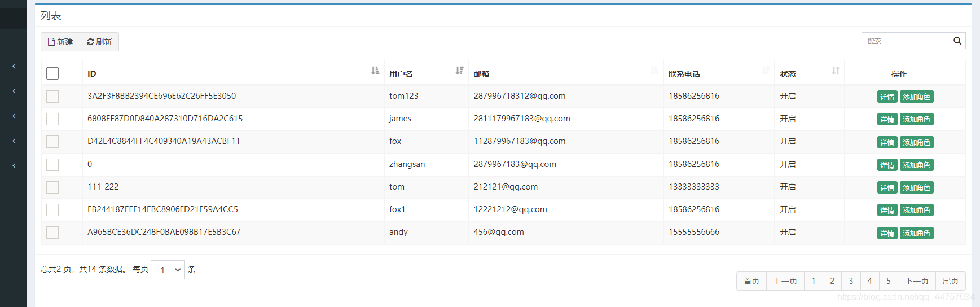This screenshot has width=980, height=307.
Task: Click the 新建 button
Action: (x=60, y=42)
